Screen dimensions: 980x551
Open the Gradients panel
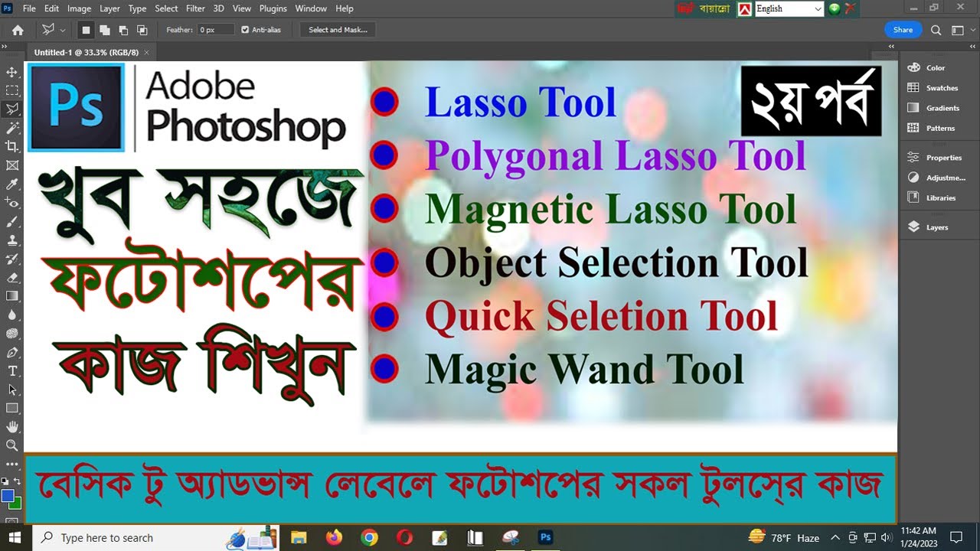(933, 108)
